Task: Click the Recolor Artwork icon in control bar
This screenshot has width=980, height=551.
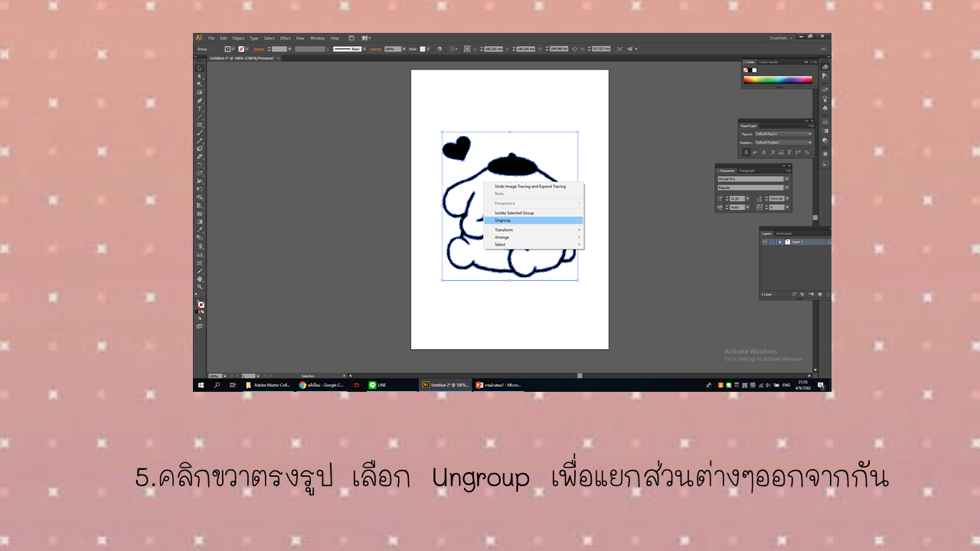Action: pos(439,49)
